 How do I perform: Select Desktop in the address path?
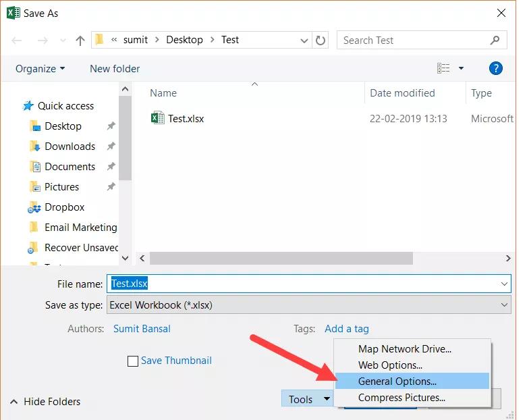184,40
